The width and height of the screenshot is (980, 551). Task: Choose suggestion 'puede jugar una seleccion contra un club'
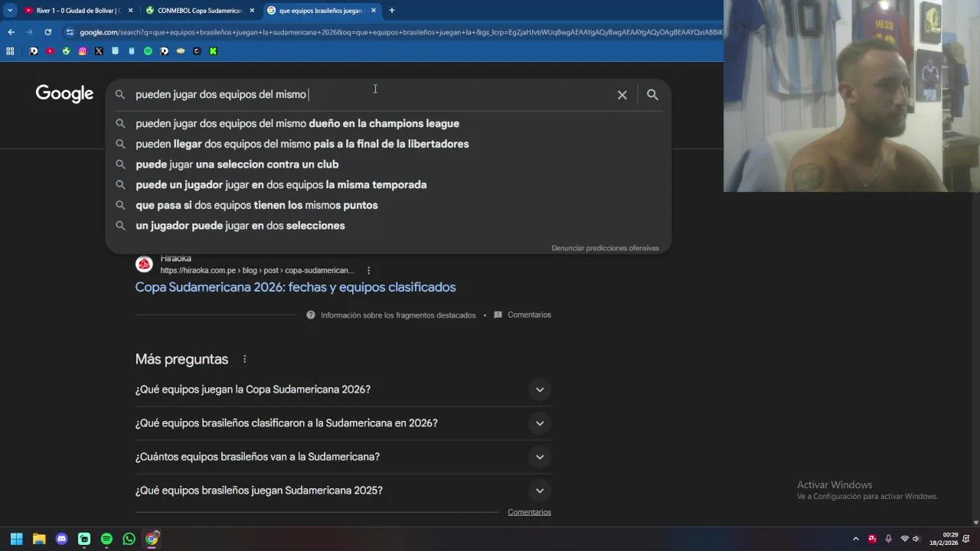(x=388, y=165)
